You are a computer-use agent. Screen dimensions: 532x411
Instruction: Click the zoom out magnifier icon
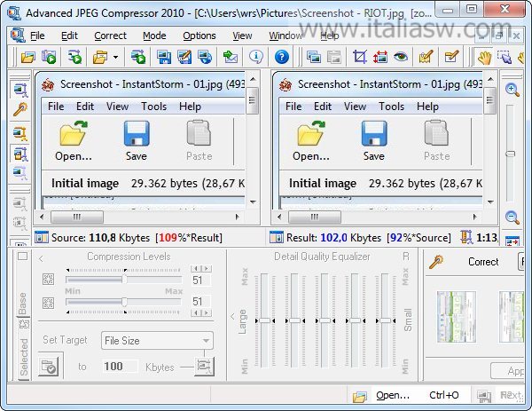tap(512, 217)
